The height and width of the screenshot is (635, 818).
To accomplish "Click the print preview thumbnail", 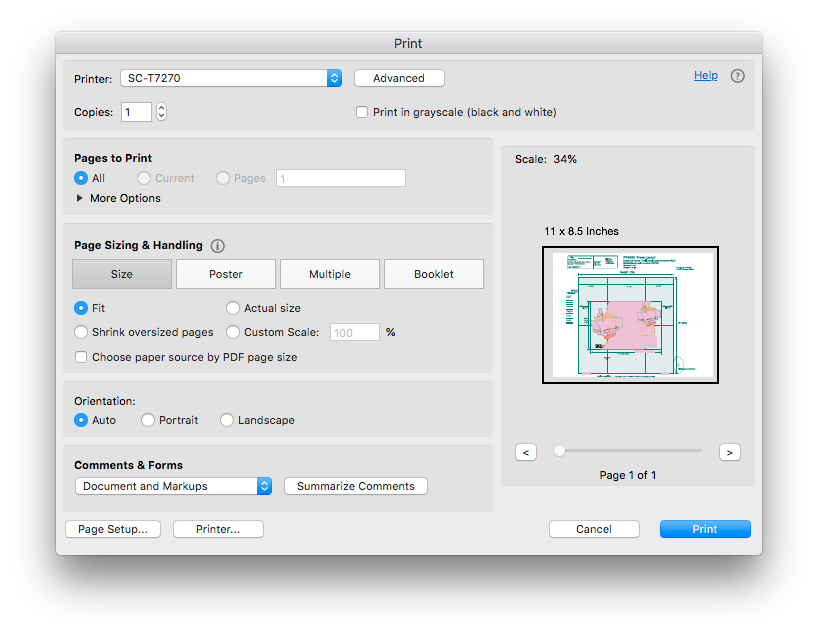I will pos(630,315).
